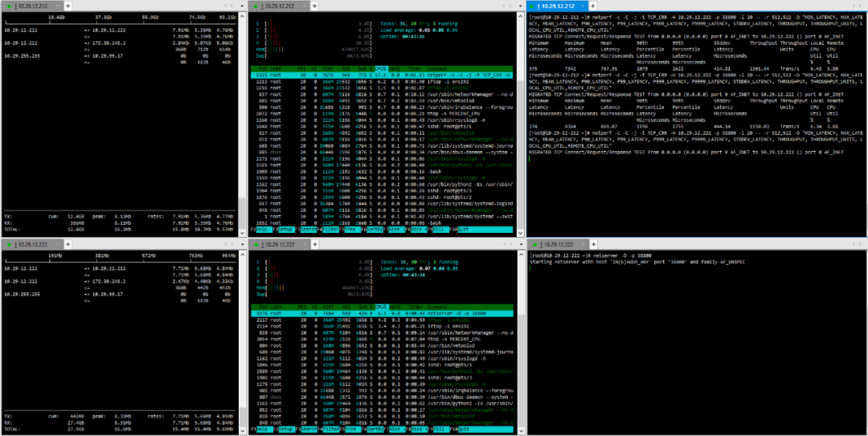Image resolution: width=868 pixels, height=436 pixels.
Task: Click F2 Setup in 10.29.12.222 htop
Action: 286,430
